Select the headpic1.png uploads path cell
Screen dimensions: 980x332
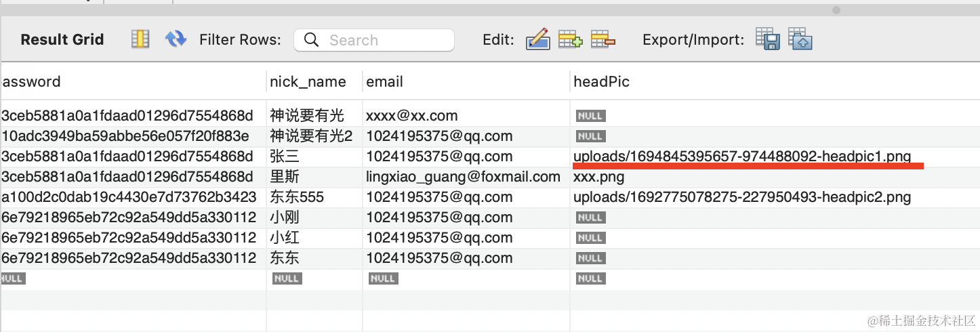point(742,157)
